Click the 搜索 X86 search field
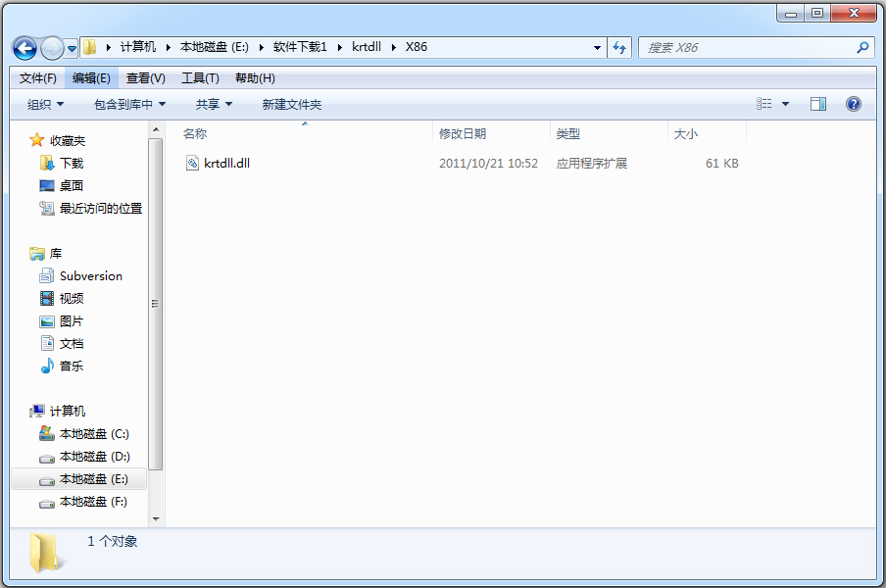Image resolution: width=886 pixels, height=588 pixels. click(747, 47)
